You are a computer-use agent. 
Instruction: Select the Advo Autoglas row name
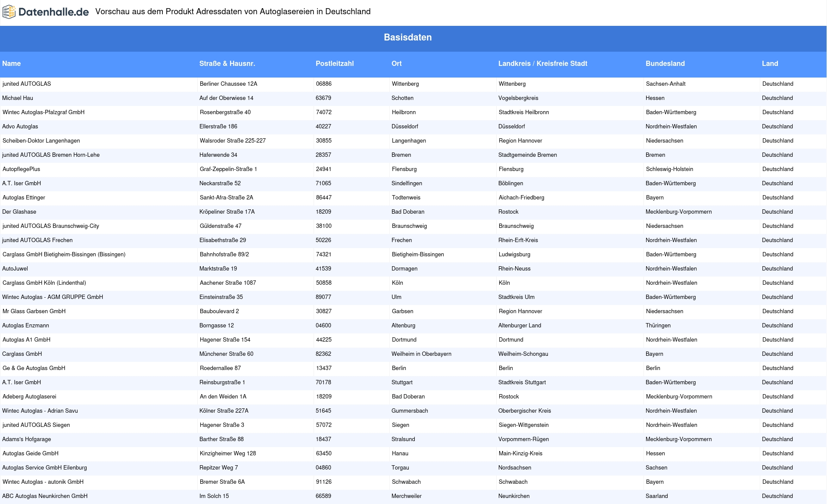(20, 127)
